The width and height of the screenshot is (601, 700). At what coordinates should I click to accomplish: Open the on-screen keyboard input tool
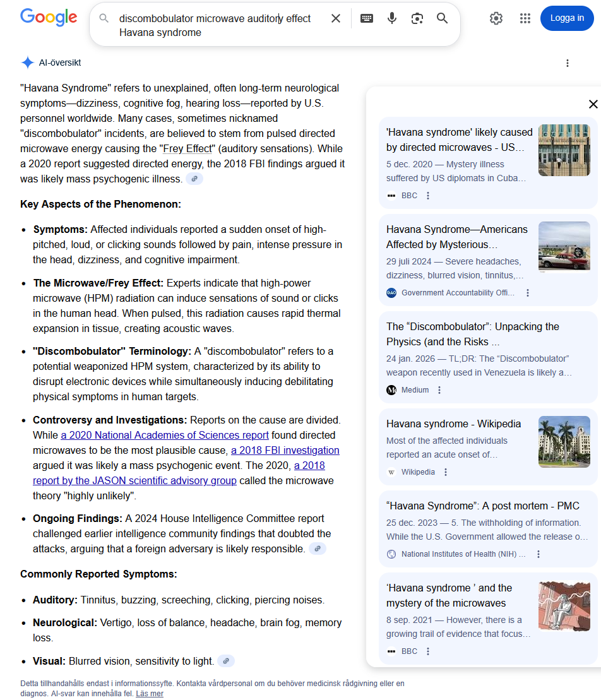tap(367, 18)
